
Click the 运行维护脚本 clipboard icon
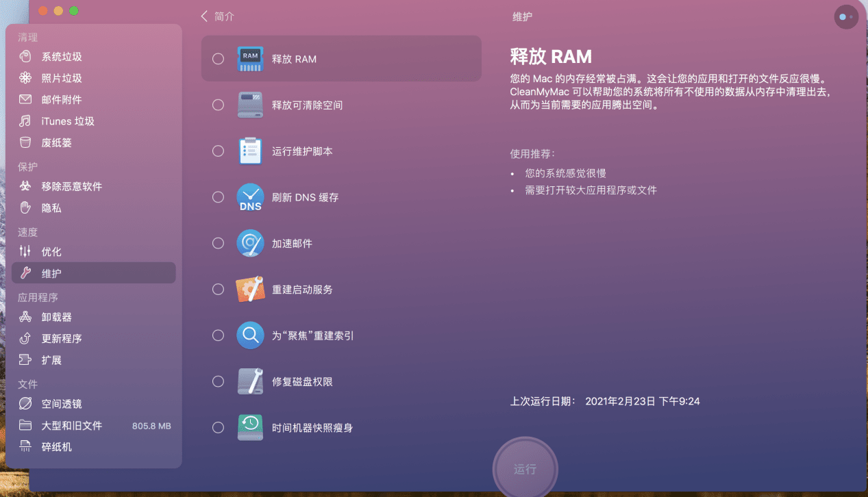click(x=250, y=151)
